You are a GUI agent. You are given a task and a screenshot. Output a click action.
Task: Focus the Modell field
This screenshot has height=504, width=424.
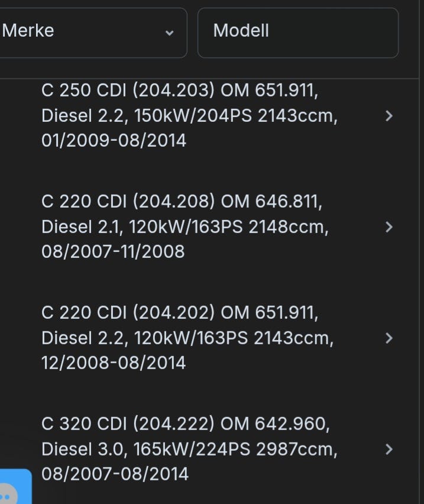297,32
